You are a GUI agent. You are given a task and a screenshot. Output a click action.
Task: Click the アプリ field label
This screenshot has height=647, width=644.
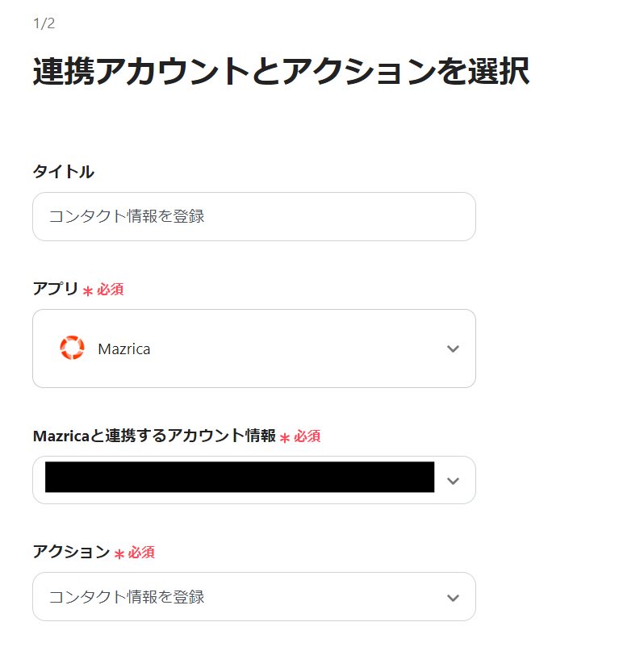(55, 289)
